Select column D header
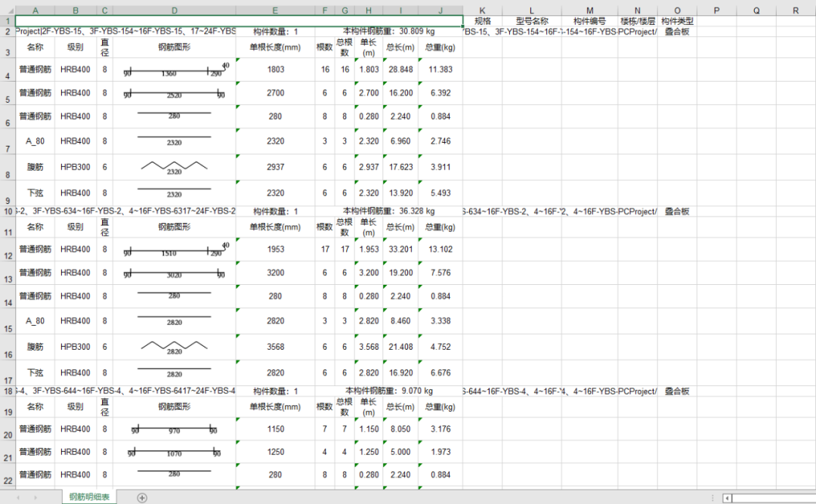This screenshot has height=504, width=816. [174, 11]
